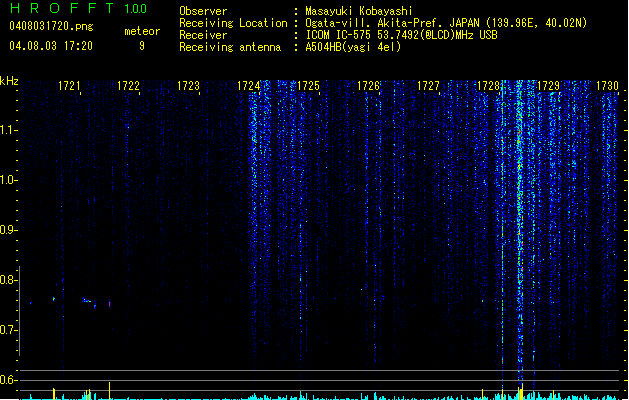Click the 1.0 kHz frequency axis label
Screen dimensions: 629x400
click(8, 180)
